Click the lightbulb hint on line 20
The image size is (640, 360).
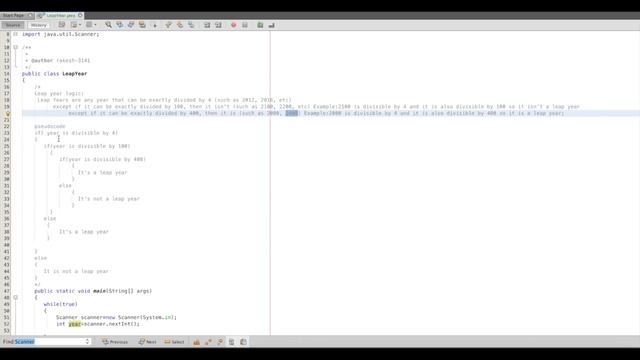[7, 113]
